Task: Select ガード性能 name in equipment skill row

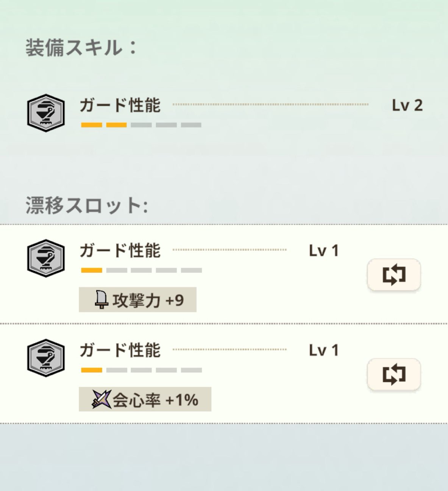Action: click(x=120, y=105)
